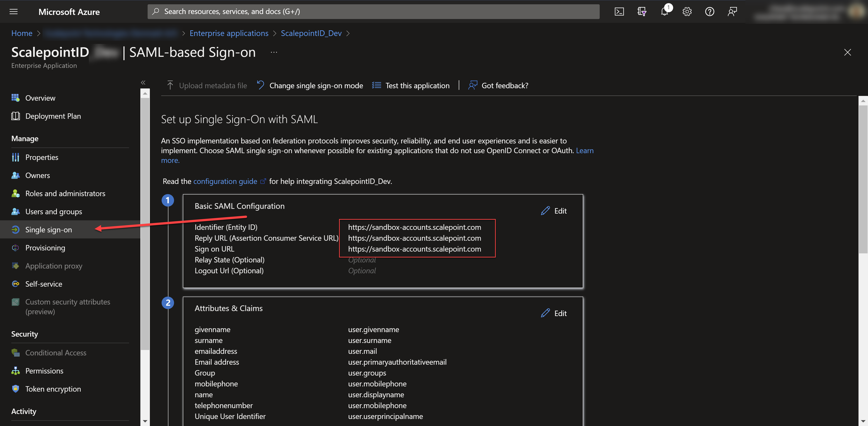Open the Help question mark icon
Image resolution: width=868 pixels, height=426 pixels.
(x=710, y=12)
